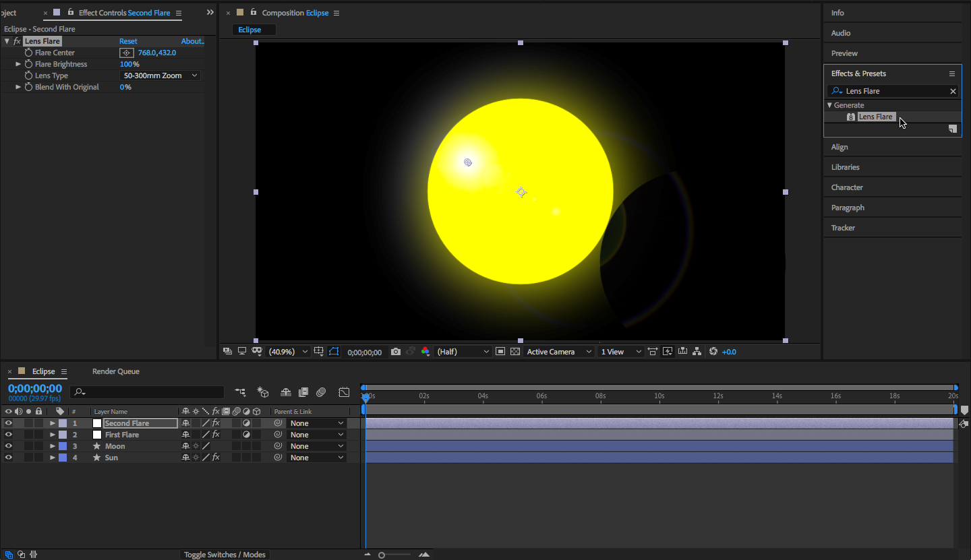Hide the Moon layer with eye icon
Screen dimensions: 971x560
9,446
